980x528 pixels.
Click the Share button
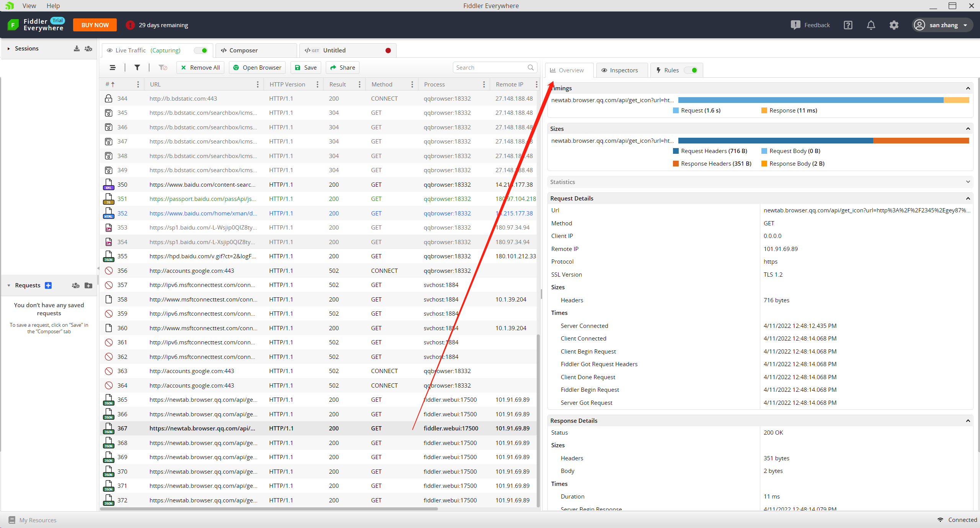click(x=343, y=68)
